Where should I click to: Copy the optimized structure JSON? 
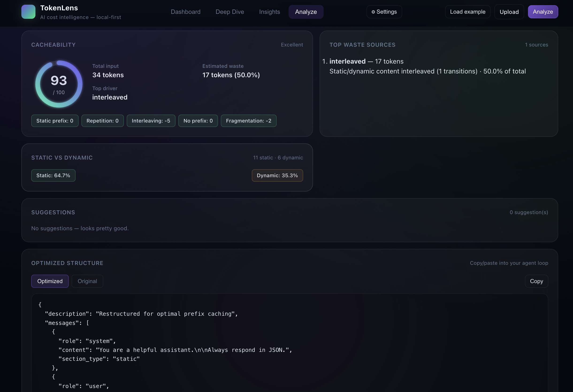(536, 281)
